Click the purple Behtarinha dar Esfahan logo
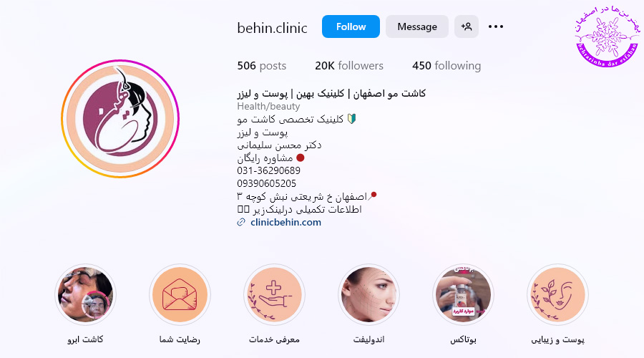This screenshot has width=644, height=358. point(607,37)
